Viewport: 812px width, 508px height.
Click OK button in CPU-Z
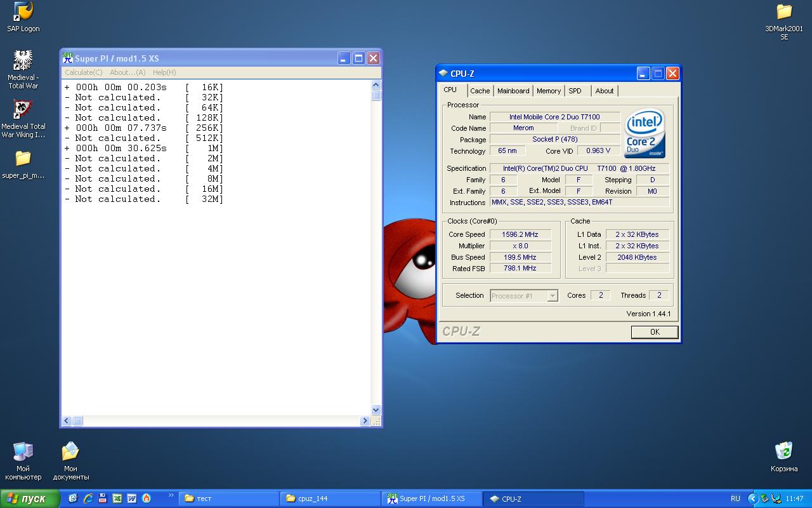coord(655,331)
